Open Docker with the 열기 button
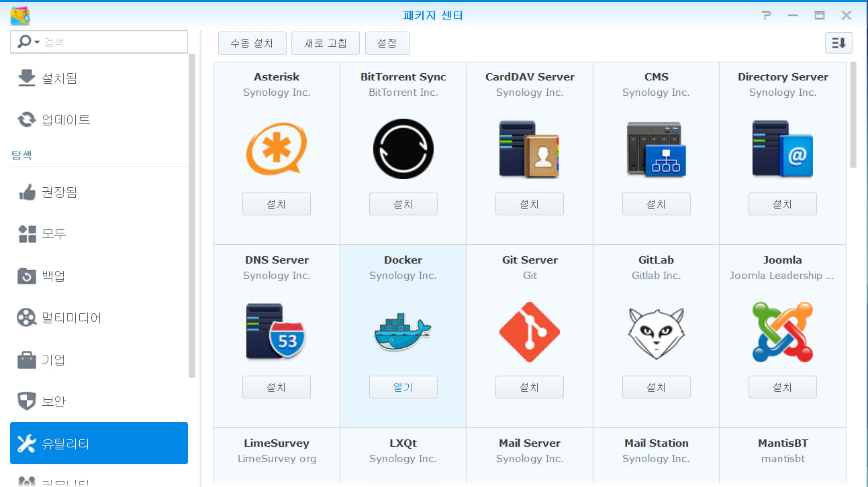 coord(403,387)
